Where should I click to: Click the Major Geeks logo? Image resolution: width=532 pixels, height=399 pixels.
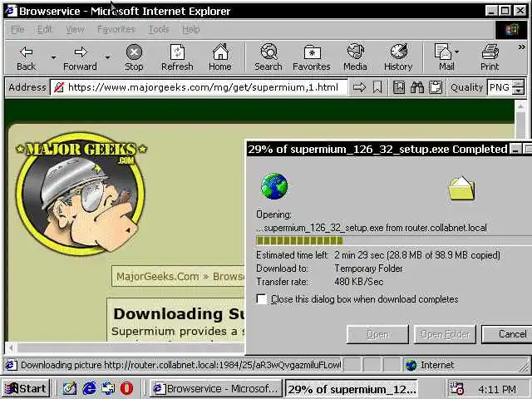point(81,194)
